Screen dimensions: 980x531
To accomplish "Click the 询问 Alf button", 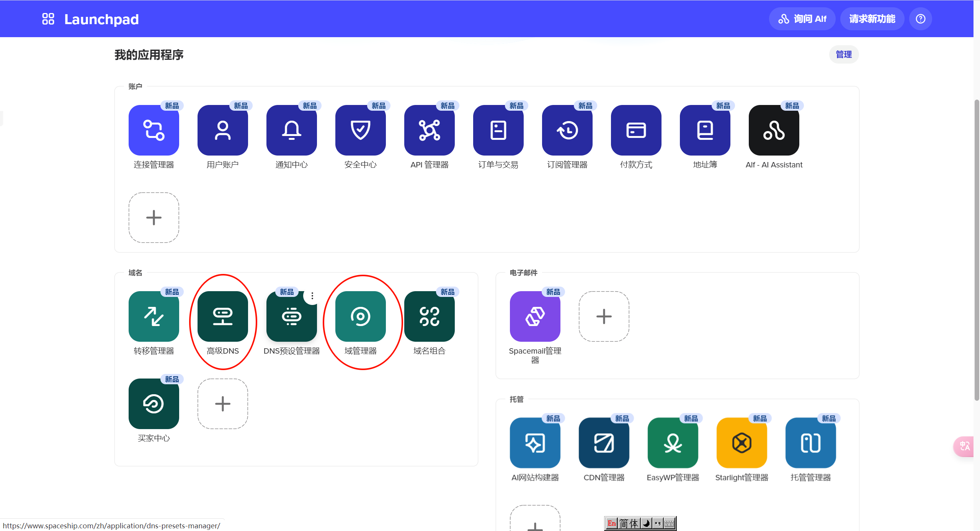I will [x=802, y=19].
